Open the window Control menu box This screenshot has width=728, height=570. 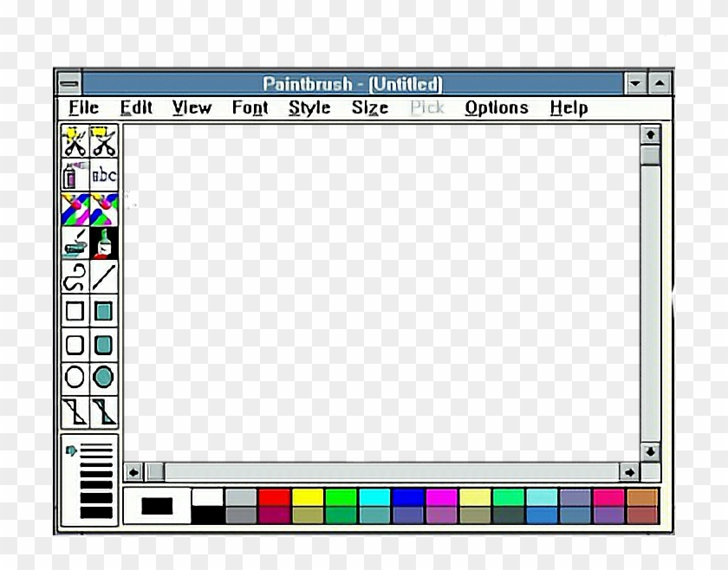[x=69, y=84]
